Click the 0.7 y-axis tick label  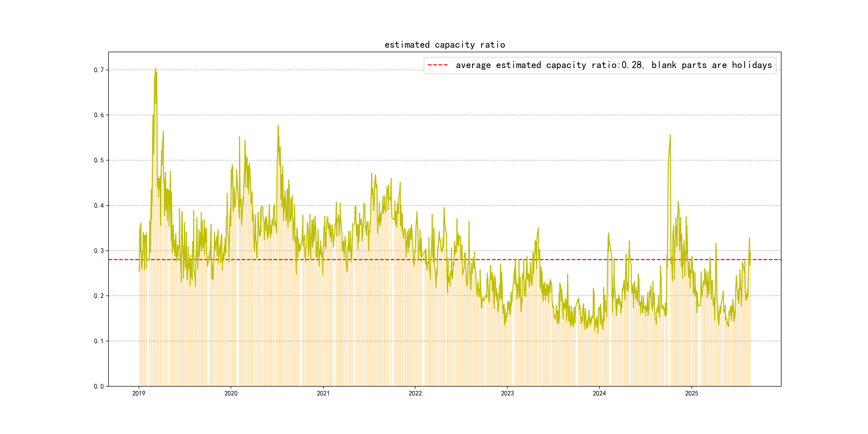click(99, 70)
